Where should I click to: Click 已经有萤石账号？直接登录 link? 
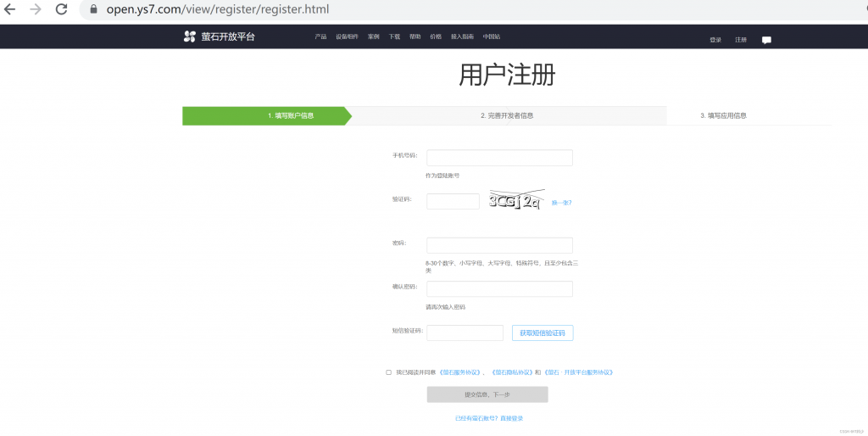click(x=489, y=418)
